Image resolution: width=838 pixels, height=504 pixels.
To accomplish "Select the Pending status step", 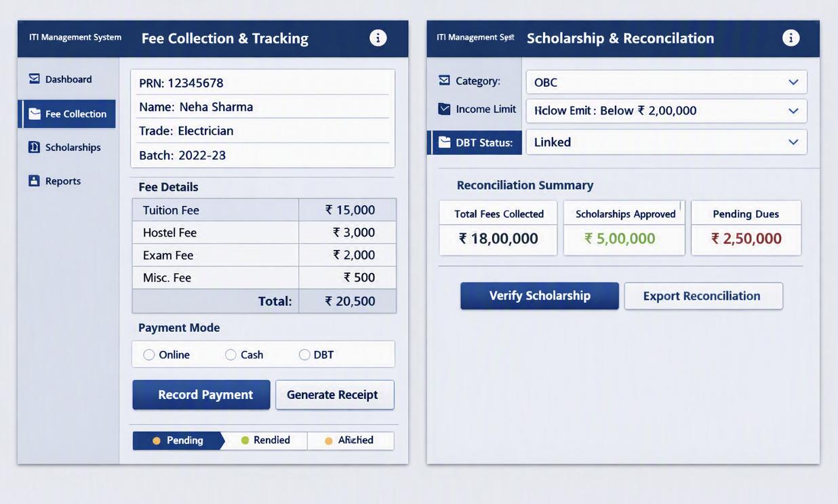I will point(178,441).
